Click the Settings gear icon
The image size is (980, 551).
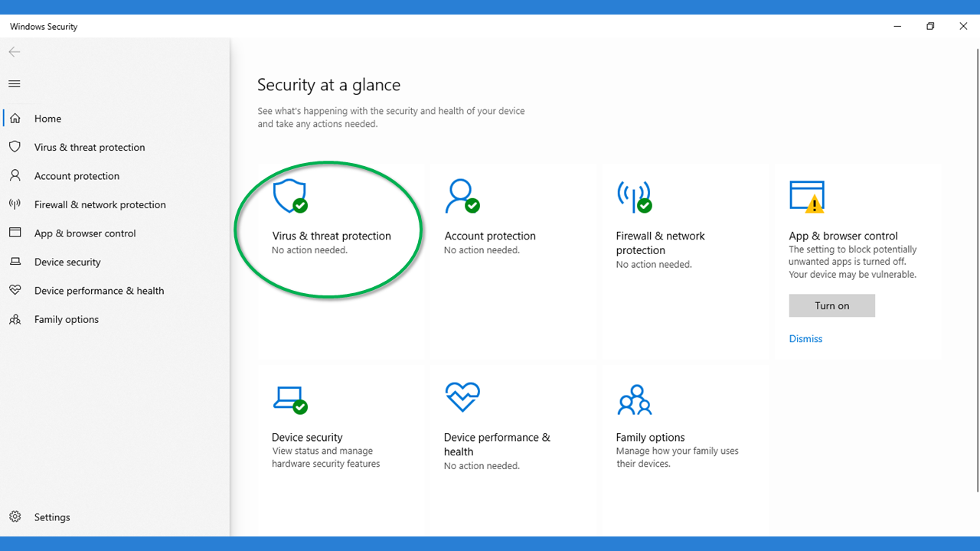(15, 517)
